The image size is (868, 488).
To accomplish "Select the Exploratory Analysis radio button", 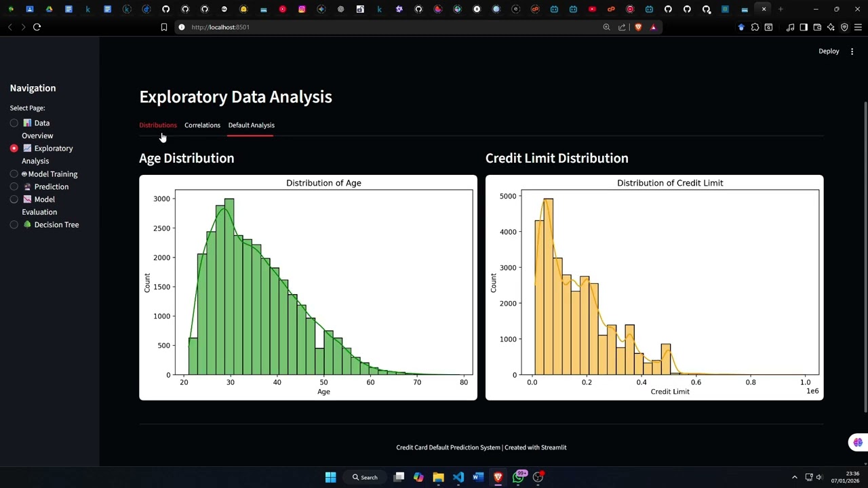I will coord(14,148).
